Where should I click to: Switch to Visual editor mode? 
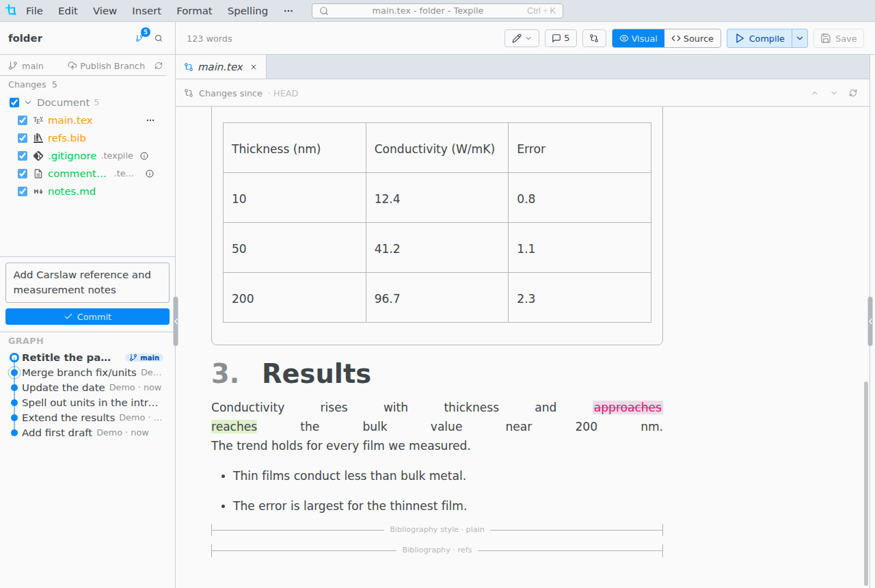(638, 38)
